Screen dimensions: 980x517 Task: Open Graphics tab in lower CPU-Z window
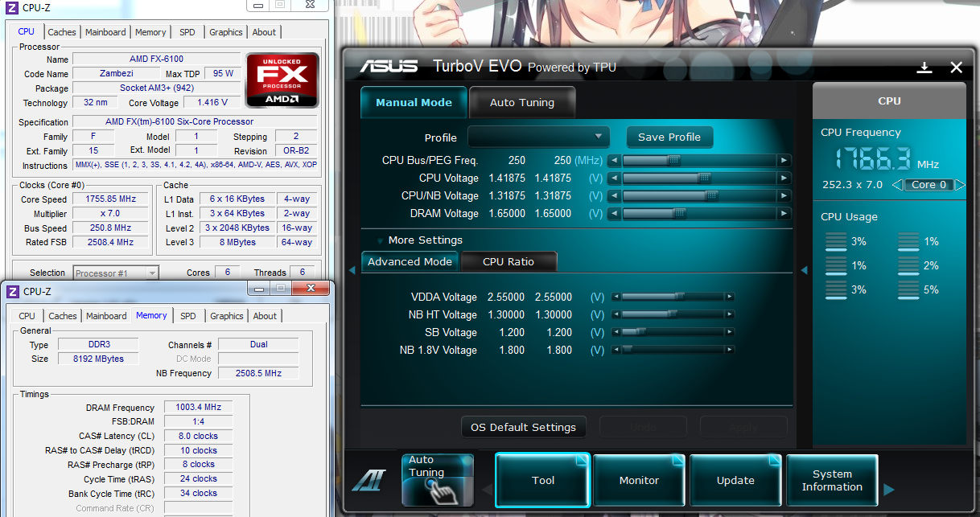click(227, 316)
